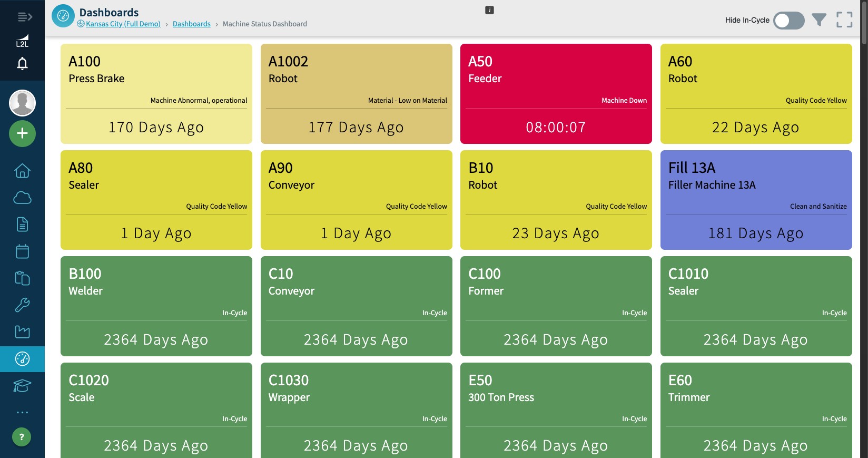Open the A100 Press Brake card

pos(156,94)
